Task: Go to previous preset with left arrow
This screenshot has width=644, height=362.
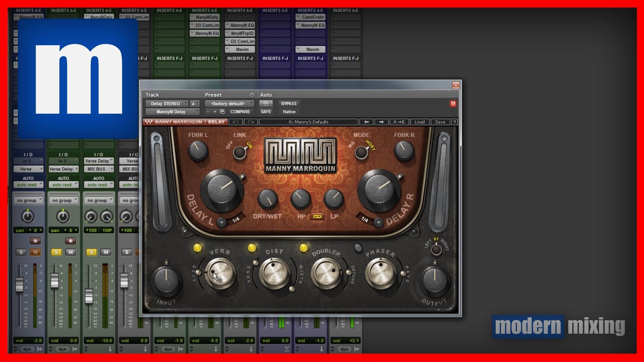Action: 366,122
